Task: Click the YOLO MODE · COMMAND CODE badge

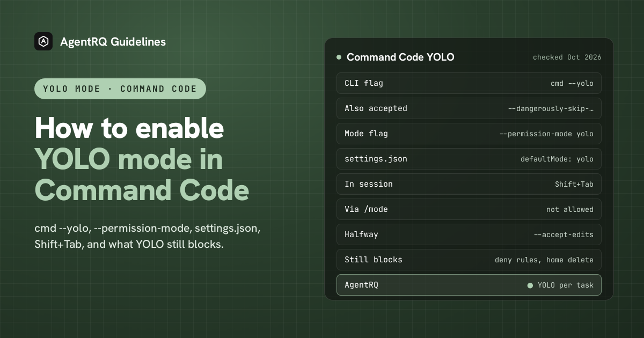Action: click(x=120, y=89)
